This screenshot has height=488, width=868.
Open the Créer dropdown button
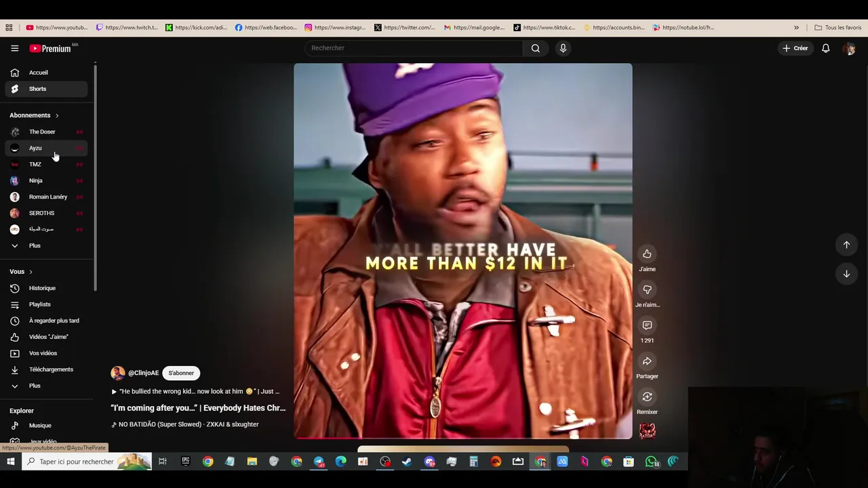(x=796, y=48)
